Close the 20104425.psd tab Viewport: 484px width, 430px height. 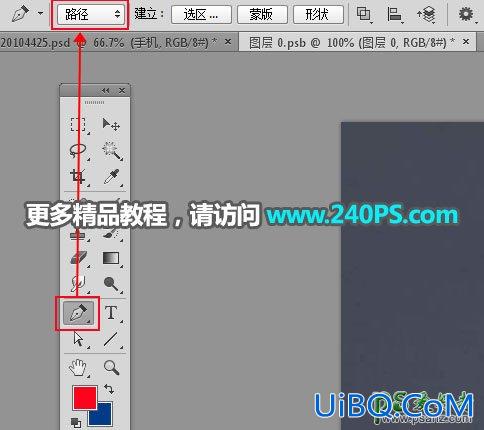228,42
